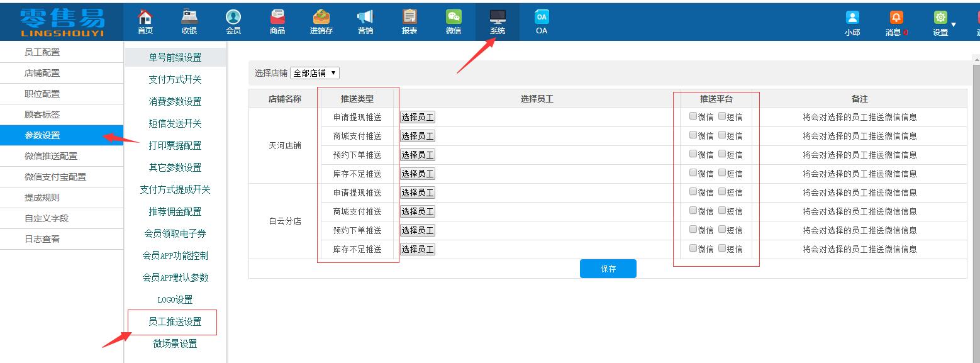Check 短信 for 白云分店 库存不足推送
980x363 pixels.
pyautogui.click(x=720, y=249)
